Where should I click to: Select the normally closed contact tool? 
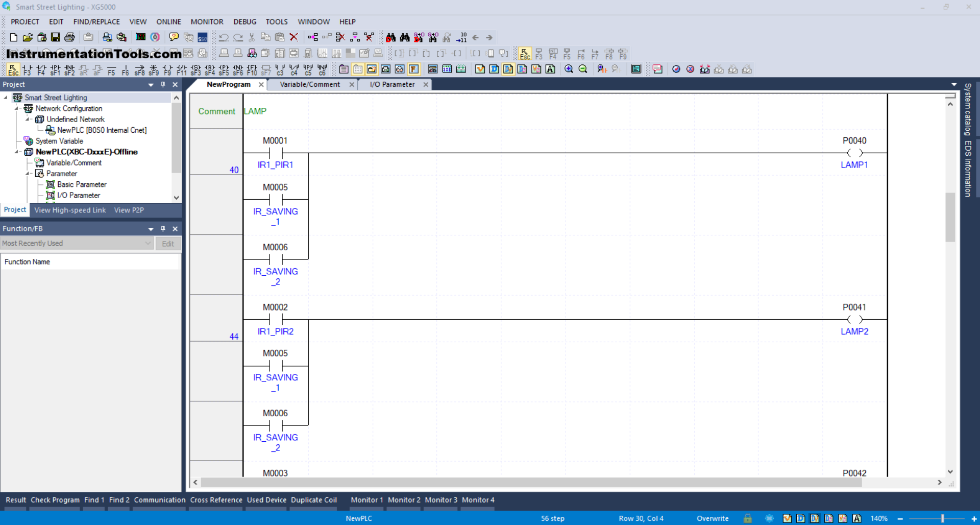pos(41,69)
